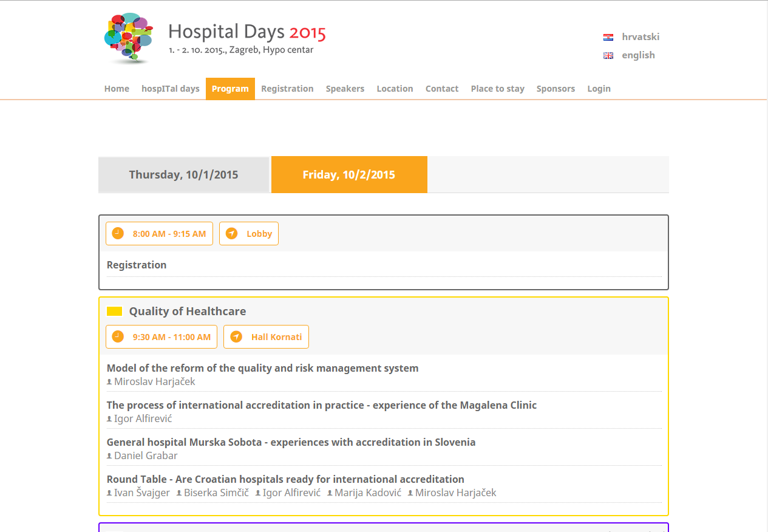Screen dimensions: 768x532
Task: Click the Lobby location badge
Action: point(249,234)
